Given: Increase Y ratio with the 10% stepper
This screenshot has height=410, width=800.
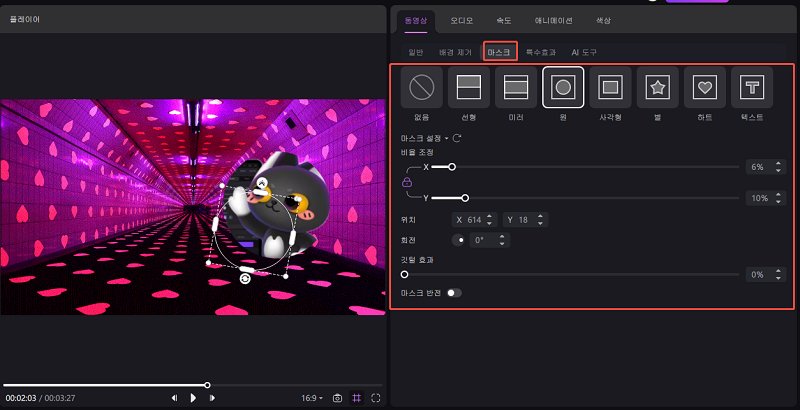Looking at the screenshot, I should [778, 195].
